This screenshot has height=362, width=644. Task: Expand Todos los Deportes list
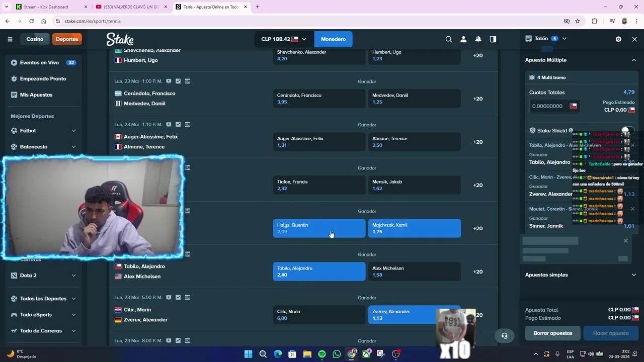[x=73, y=299]
